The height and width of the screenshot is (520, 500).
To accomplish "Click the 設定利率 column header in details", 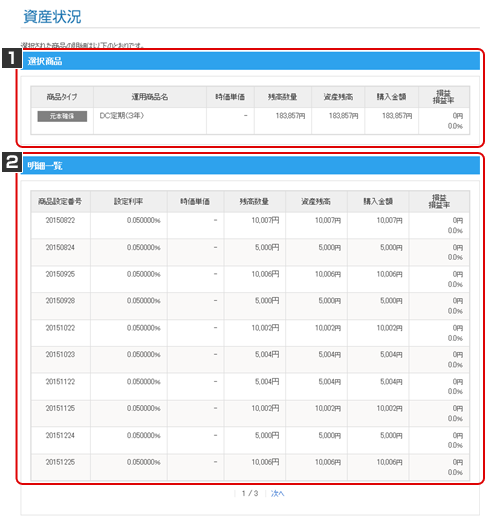I will pyautogui.click(x=129, y=202).
